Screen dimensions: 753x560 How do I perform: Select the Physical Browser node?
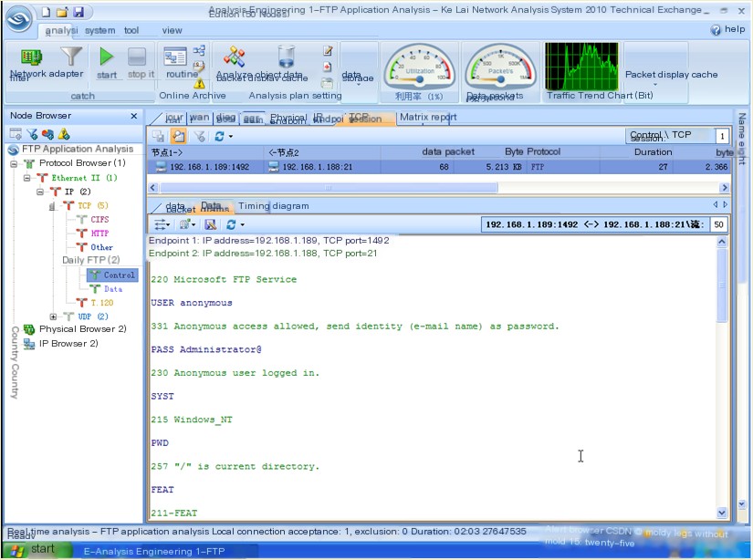[82, 329]
